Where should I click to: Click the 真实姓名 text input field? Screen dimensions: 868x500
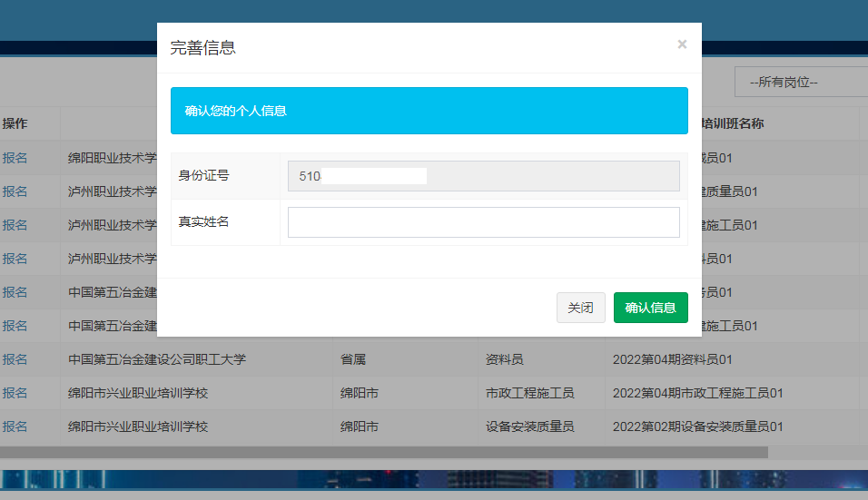click(483, 222)
